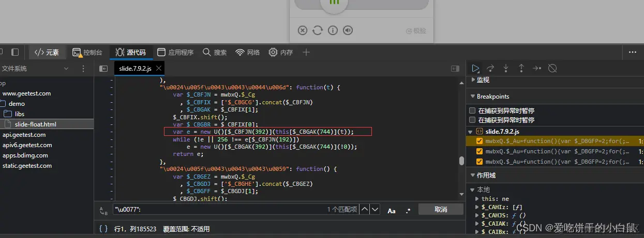Open the 文件系统 pane dropdown
The width and height of the screenshot is (644, 238).
pos(66,68)
